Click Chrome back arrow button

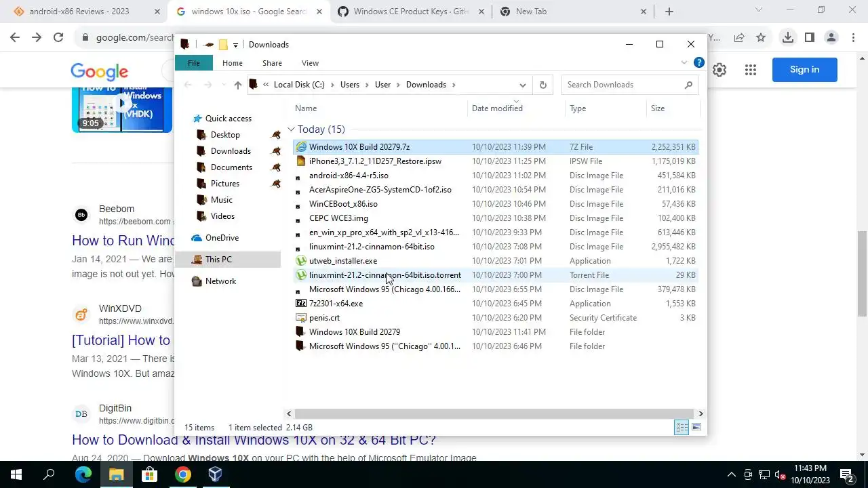pyautogui.click(x=15, y=38)
